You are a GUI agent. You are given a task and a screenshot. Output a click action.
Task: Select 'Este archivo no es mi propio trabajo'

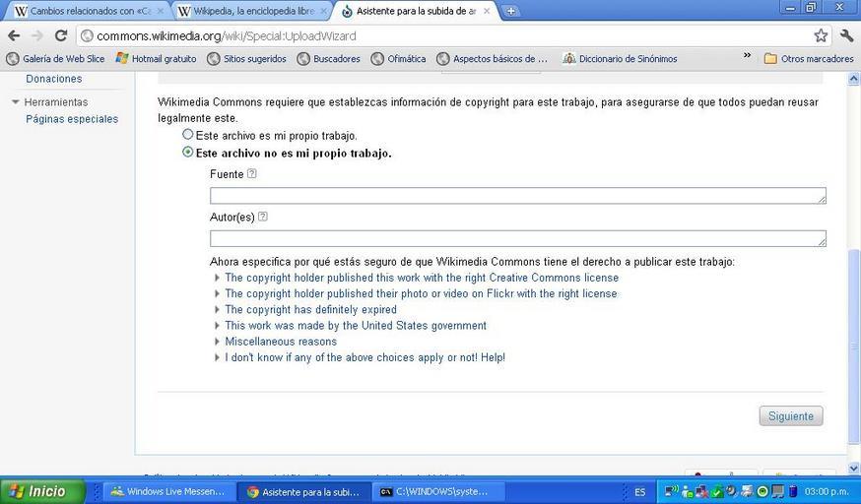point(188,153)
